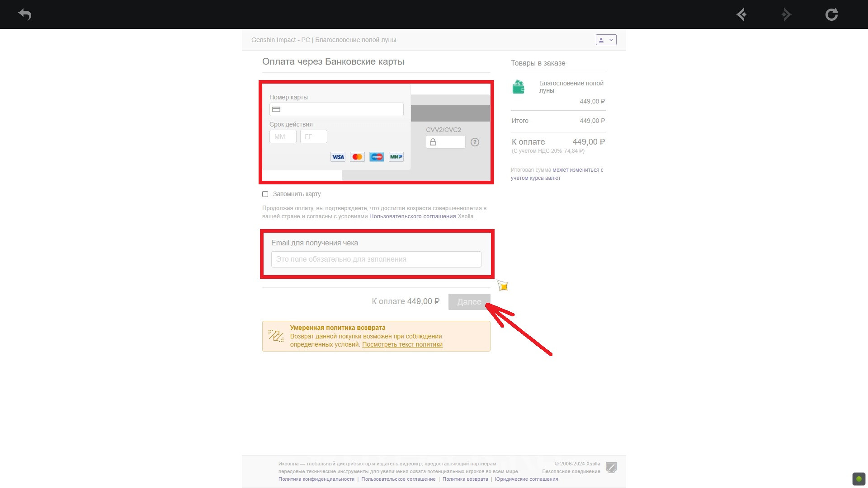Viewport: 868px width, 488px height.
Task: Open the Посмотреть текст политики link
Action: pyautogui.click(x=402, y=344)
